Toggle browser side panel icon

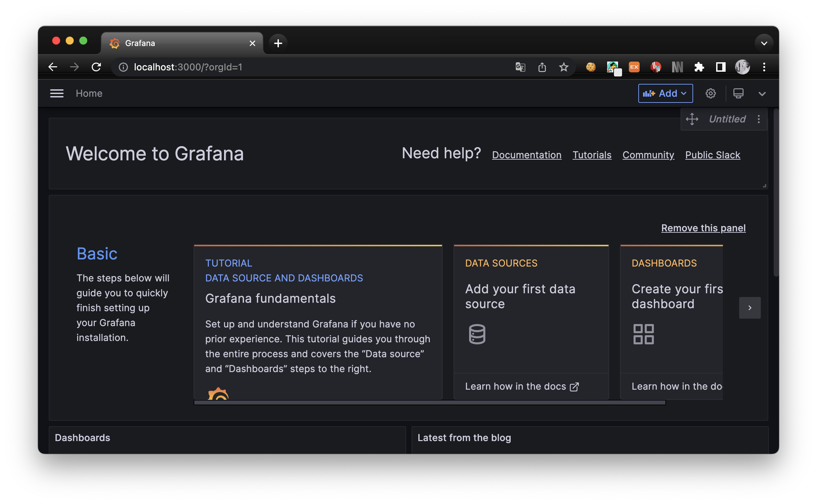point(721,67)
